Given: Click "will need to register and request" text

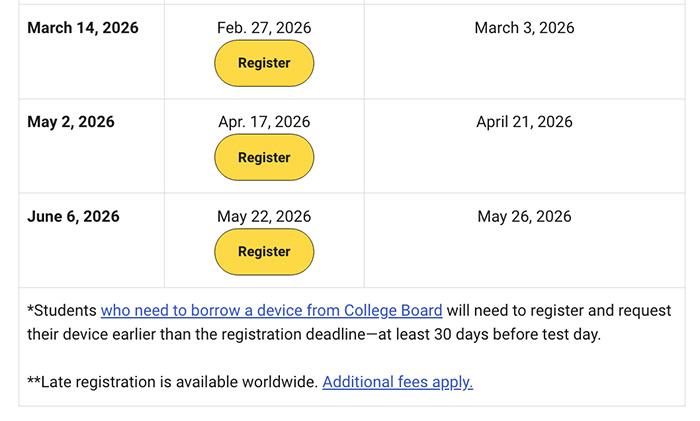Looking at the screenshot, I should 558,311.
